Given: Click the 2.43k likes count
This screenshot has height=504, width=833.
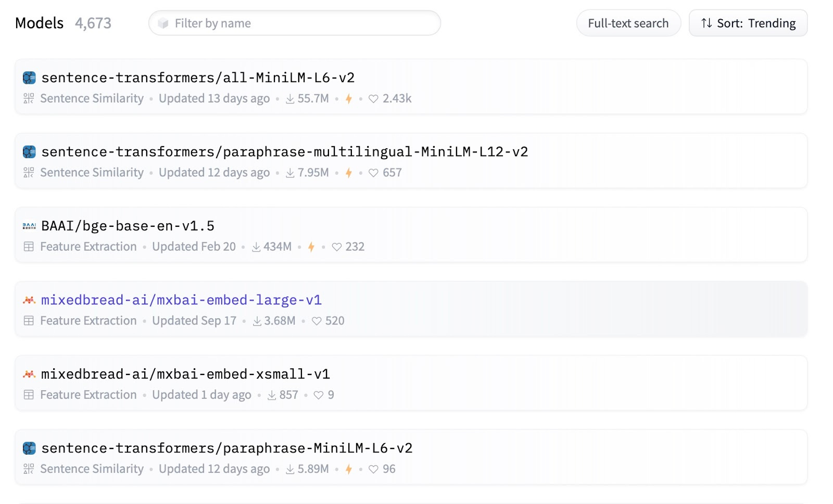Looking at the screenshot, I should coord(397,99).
